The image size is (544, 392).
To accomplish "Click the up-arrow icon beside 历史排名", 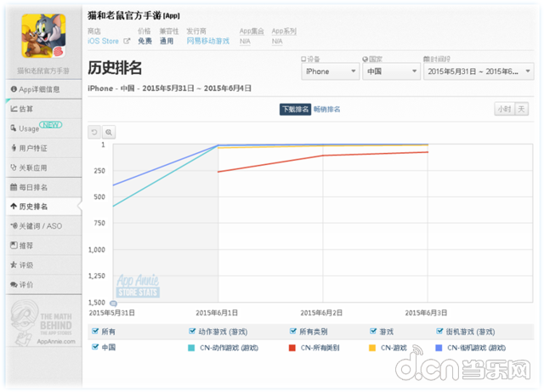I will (14, 207).
